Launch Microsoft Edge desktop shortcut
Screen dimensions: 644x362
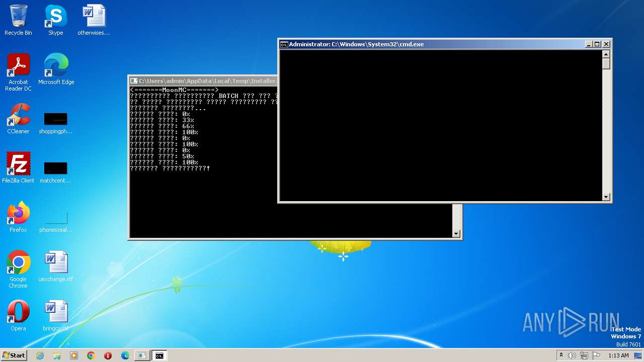tap(56, 69)
